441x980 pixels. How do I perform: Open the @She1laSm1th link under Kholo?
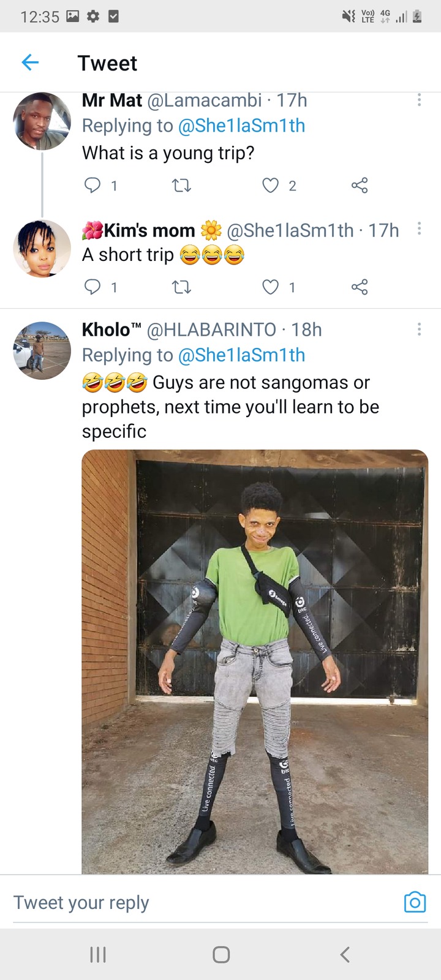pos(241,355)
